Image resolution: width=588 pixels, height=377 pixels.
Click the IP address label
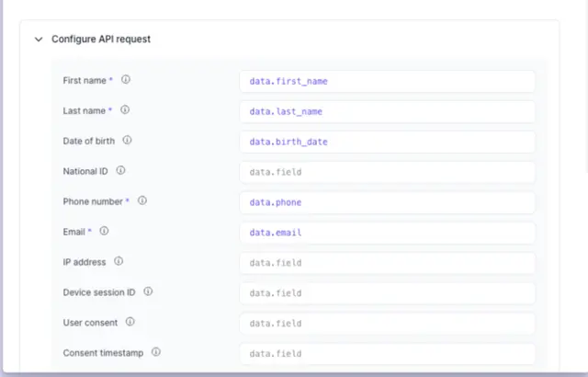pos(85,262)
